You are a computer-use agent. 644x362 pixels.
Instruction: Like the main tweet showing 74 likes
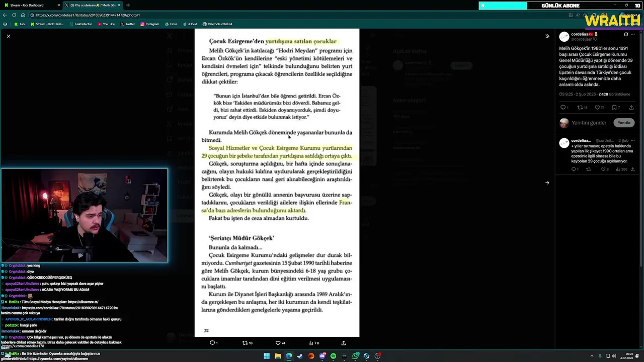(x=597, y=108)
